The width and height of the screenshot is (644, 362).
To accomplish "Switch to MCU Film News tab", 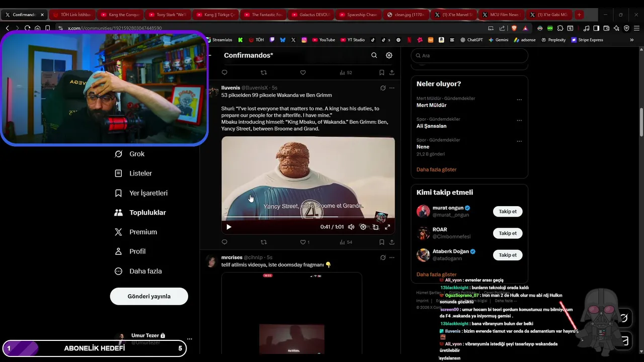I will pyautogui.click(x=501, y=15).
